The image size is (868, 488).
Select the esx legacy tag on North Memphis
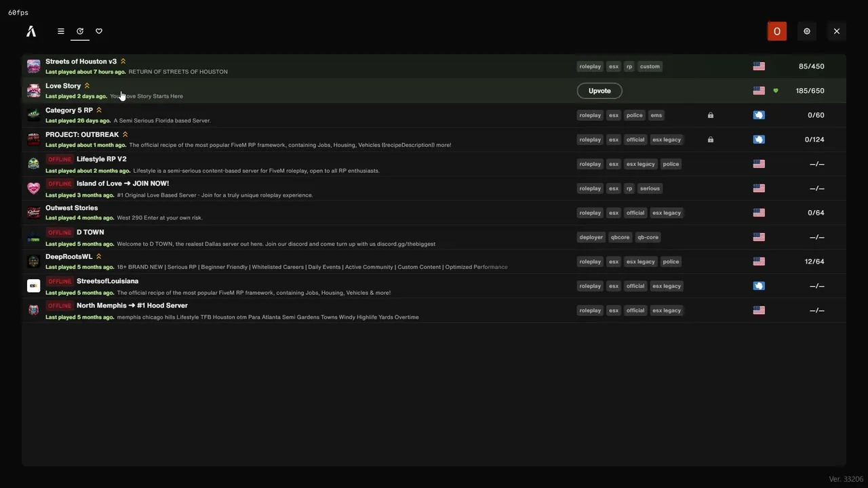[667, 310]
